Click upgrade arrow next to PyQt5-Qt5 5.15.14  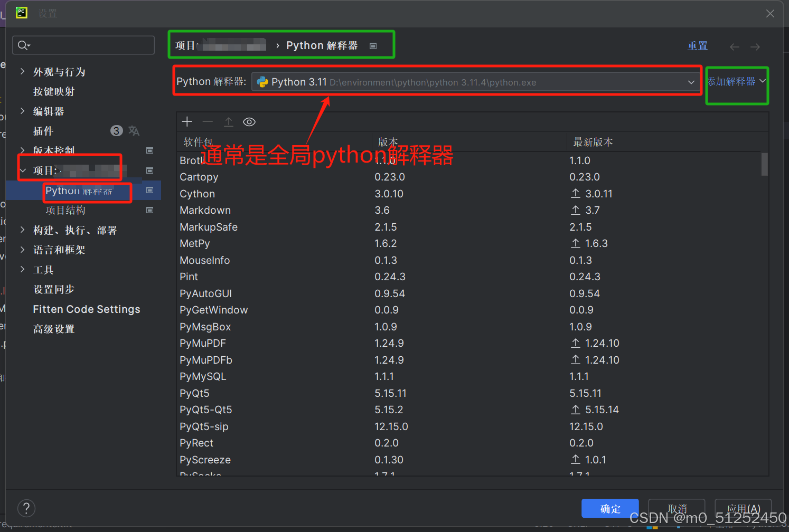click(576, 410)
